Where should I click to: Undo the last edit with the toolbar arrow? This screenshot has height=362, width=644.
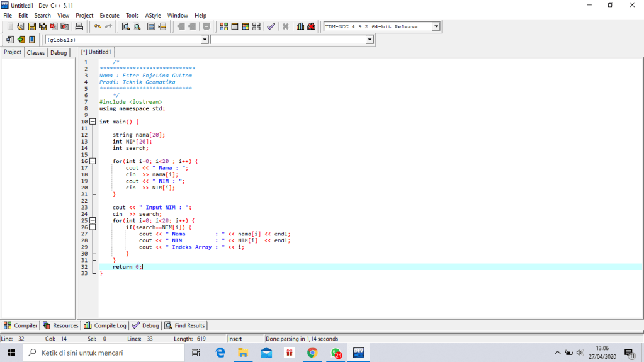pyautogui.click(x=98, y=26)
